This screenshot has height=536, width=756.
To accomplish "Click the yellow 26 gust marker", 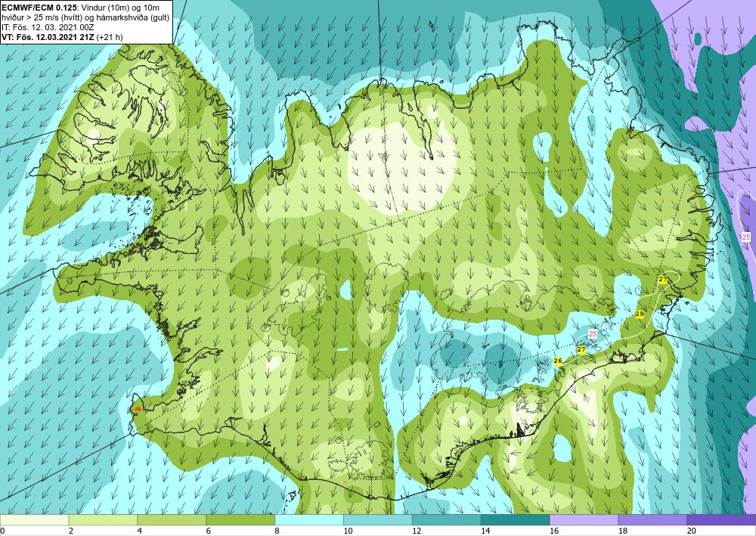I will (x=558, y=361).
